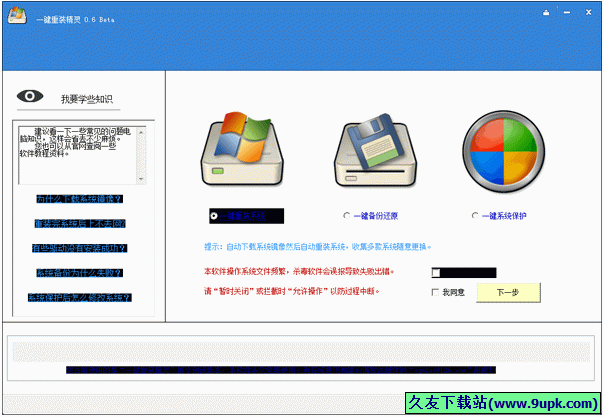The width and height of the screenshot is (604, 417).
Task: Open the 有些驱动没有安装成功? help link
Action: pos(80,248)
